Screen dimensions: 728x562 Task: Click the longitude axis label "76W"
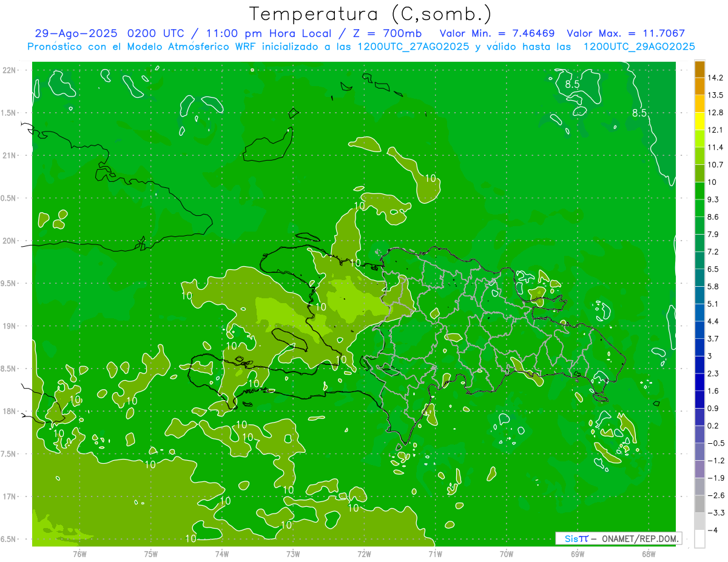pyautogui.click(x=79, y=554)
